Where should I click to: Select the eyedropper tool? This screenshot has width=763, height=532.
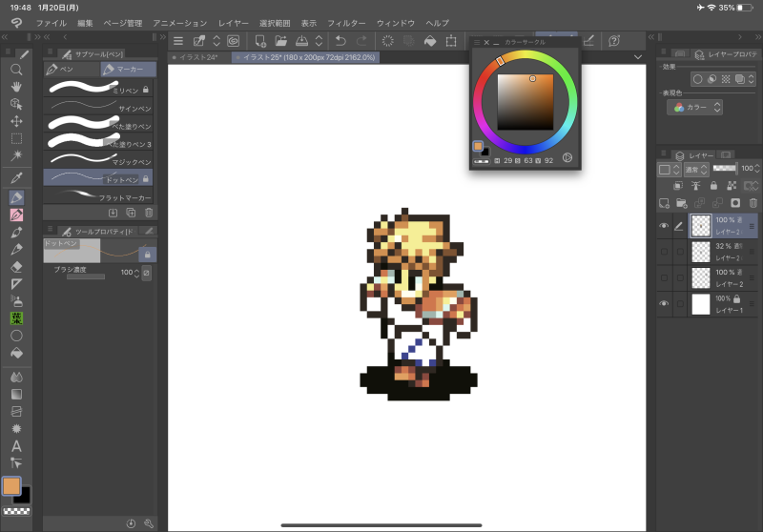16,177
